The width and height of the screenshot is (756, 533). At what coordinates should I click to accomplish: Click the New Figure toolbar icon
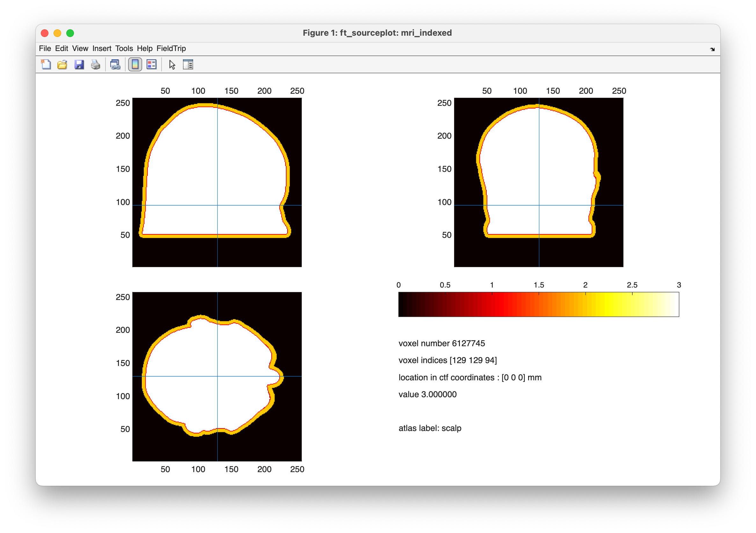tap(46, 64)
